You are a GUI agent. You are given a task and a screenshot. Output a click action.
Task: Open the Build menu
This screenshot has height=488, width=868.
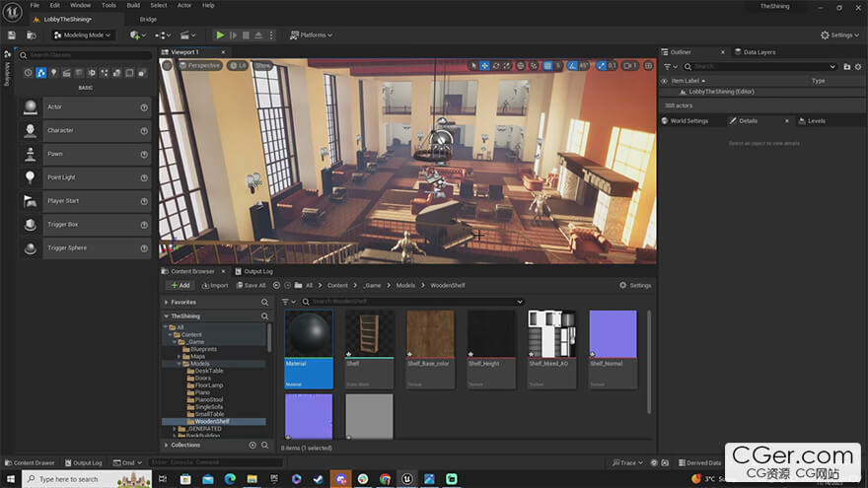point(133,5)
